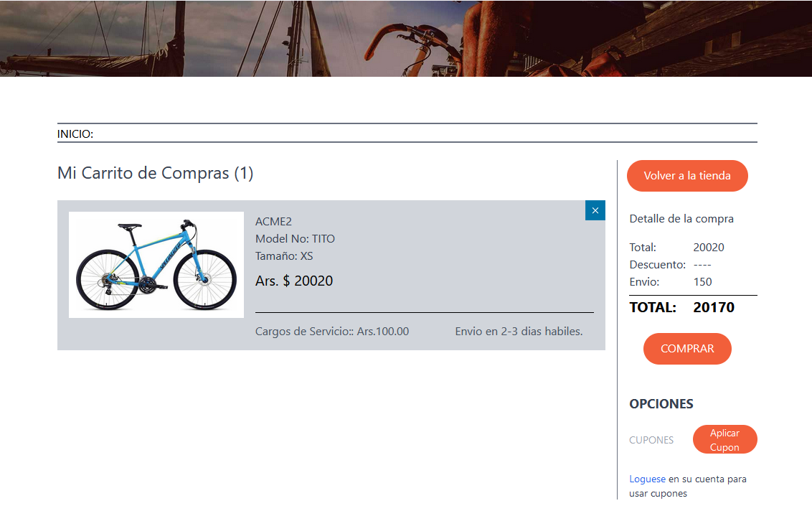
Task: Click the Ars. $ 20020 price text
Action: pos(294,281)
